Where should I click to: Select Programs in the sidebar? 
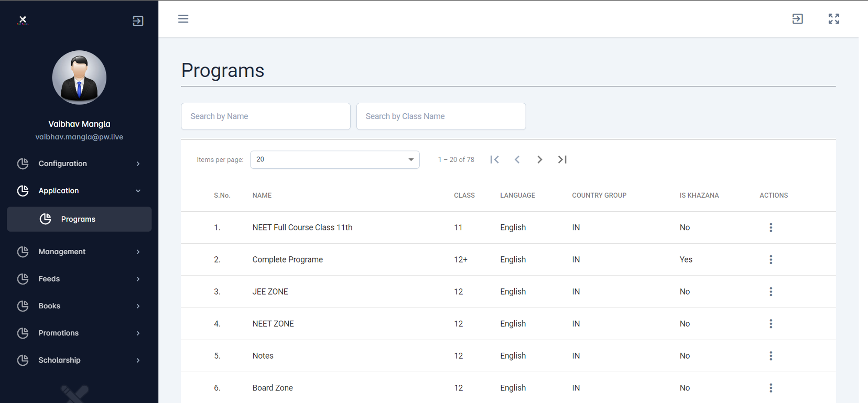79,219
